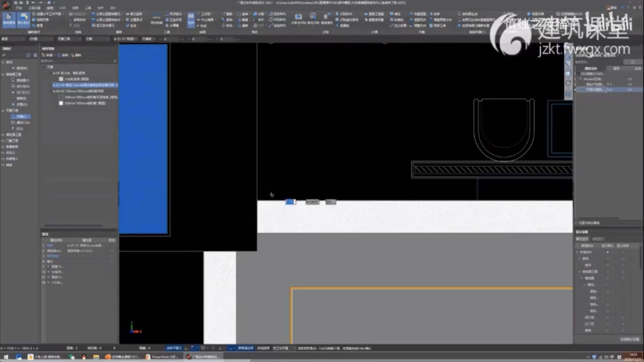Switch to drawing number column tab
Image resolution: width=644 pixels, height=362 pixels.
tap(616, 68)
